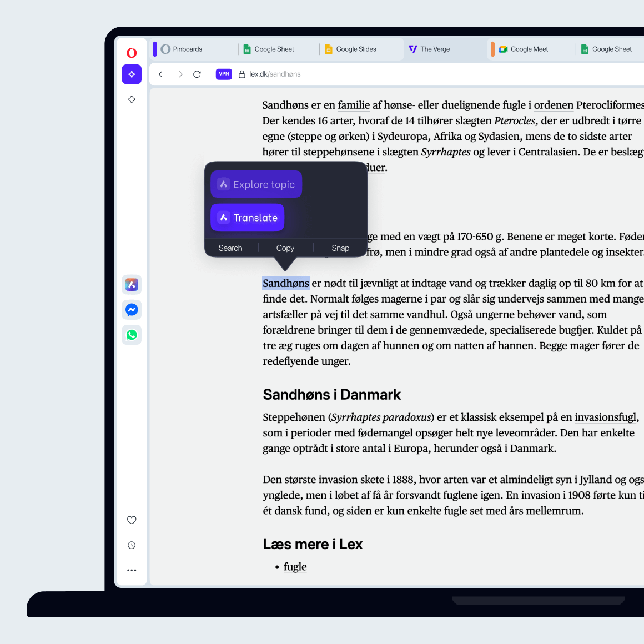Reload the lex.dk page

point(197,74)
